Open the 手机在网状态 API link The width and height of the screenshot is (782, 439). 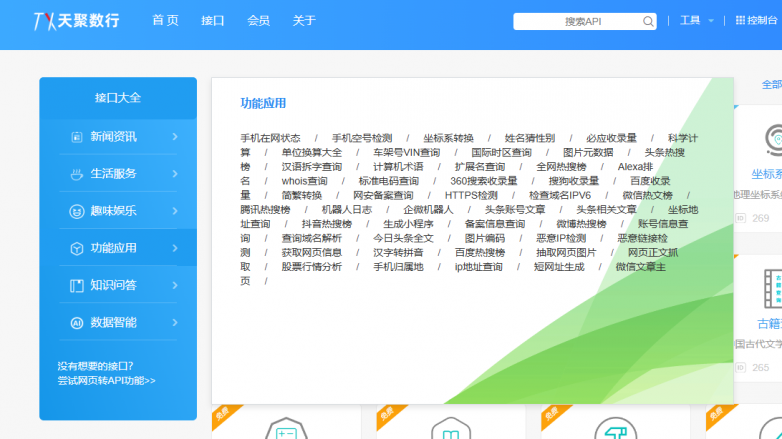click(270, 138)
